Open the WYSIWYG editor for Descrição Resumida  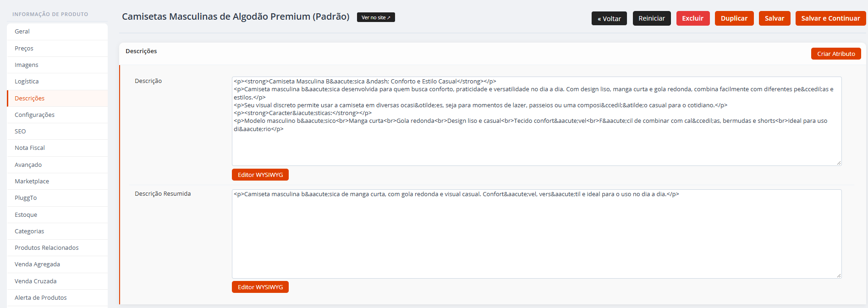pyautogui.click(x=260, y=287)
